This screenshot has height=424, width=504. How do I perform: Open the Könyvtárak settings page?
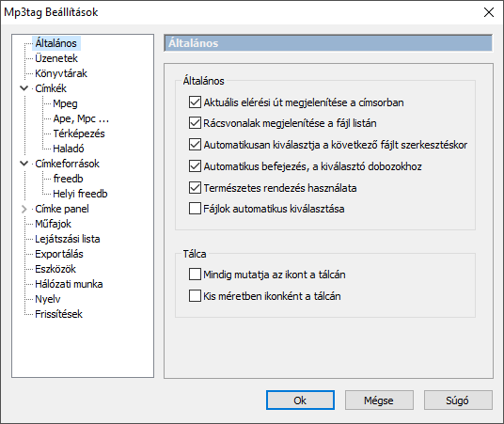[x=61, y=73]
